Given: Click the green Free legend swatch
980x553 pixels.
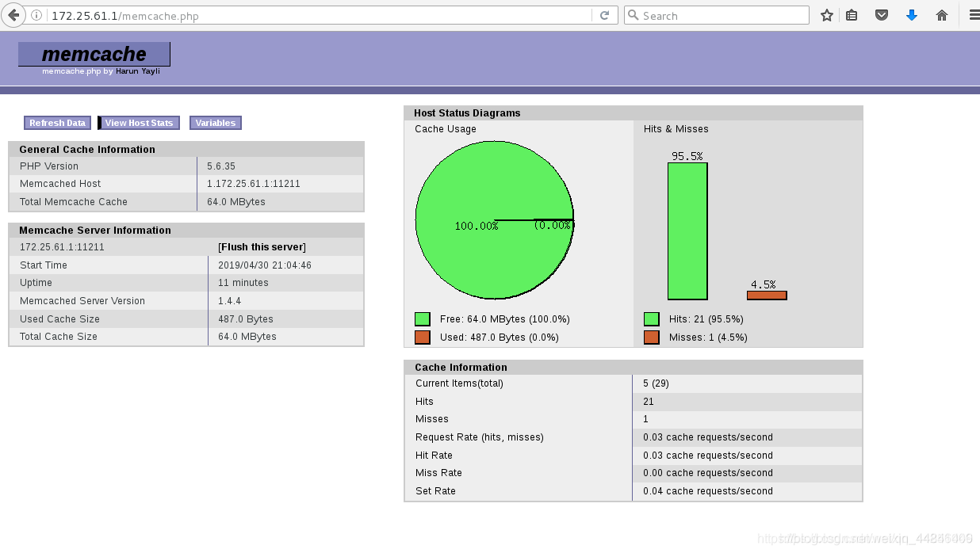Looking at the screenshot, I should click(x=422, y=319).
